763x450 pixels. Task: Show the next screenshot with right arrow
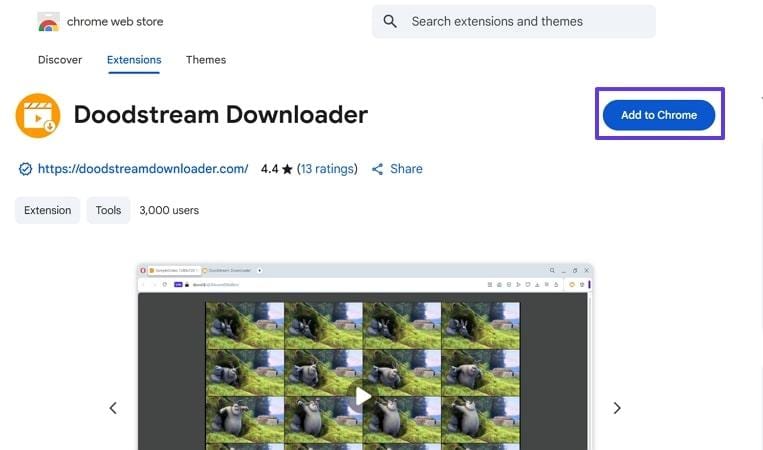[617, 408]
